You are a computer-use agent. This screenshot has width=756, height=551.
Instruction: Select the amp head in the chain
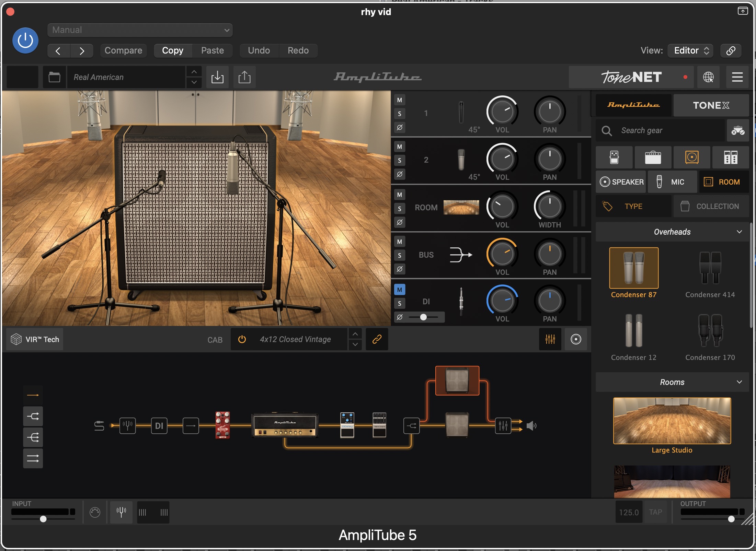point(285,425)
